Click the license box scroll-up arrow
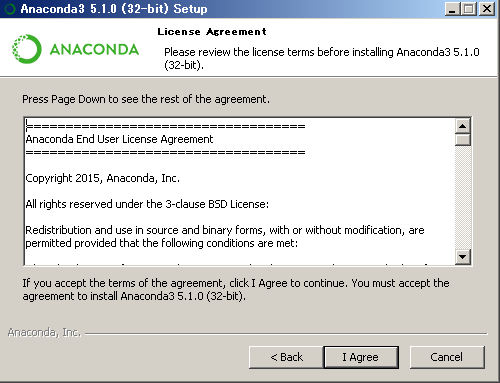This screenshot has height=383, width=500. click(x=463, y=126)
